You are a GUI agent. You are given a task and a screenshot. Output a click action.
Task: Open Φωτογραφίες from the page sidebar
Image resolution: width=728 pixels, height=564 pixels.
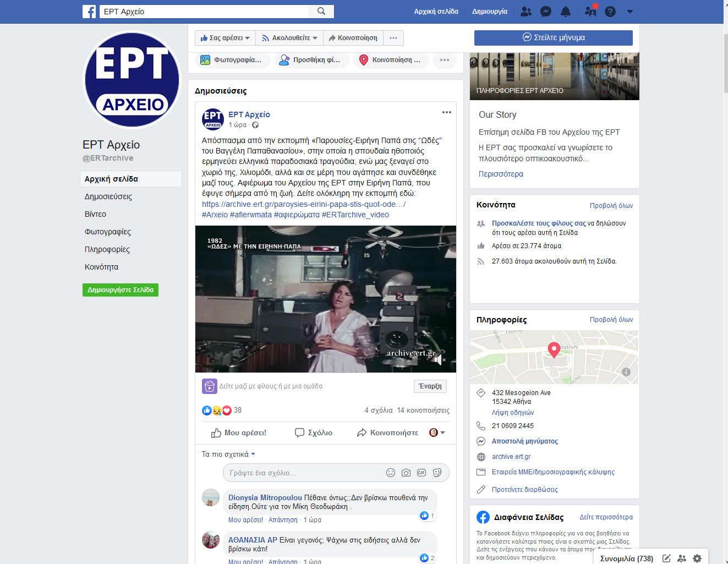point(108,232)
